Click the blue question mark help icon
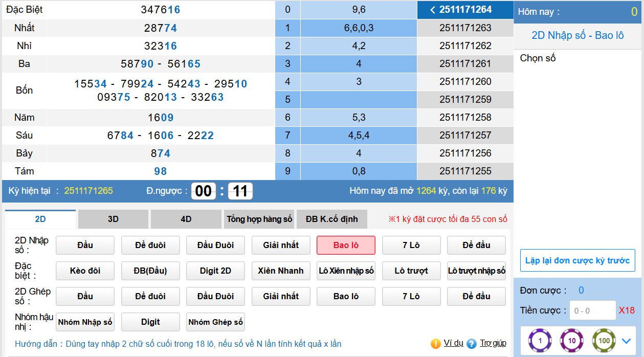This screenshot has height=357, width=644. coord(472,344)
